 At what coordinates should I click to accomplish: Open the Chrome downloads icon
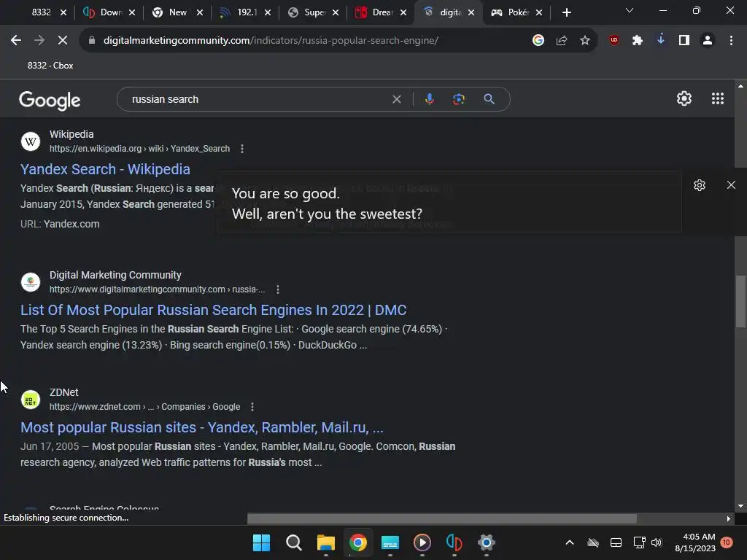661,41
